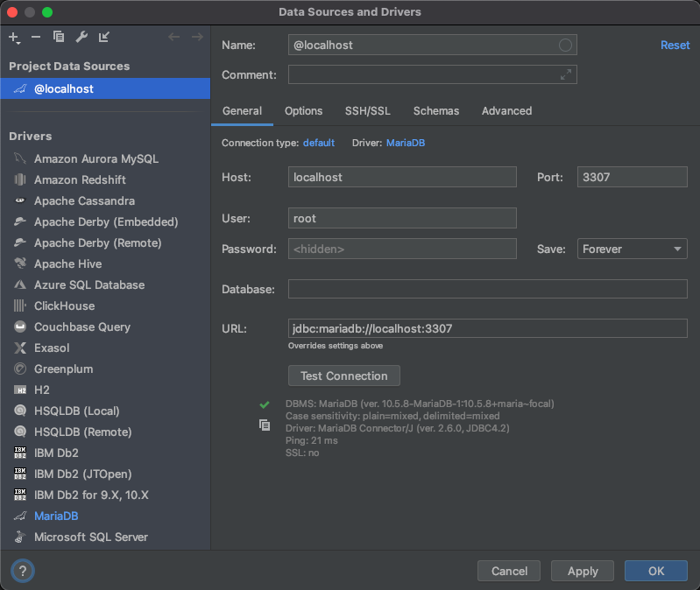
Task: Select the Azure SQL Database driver
Action: click(x=105, y=284)
